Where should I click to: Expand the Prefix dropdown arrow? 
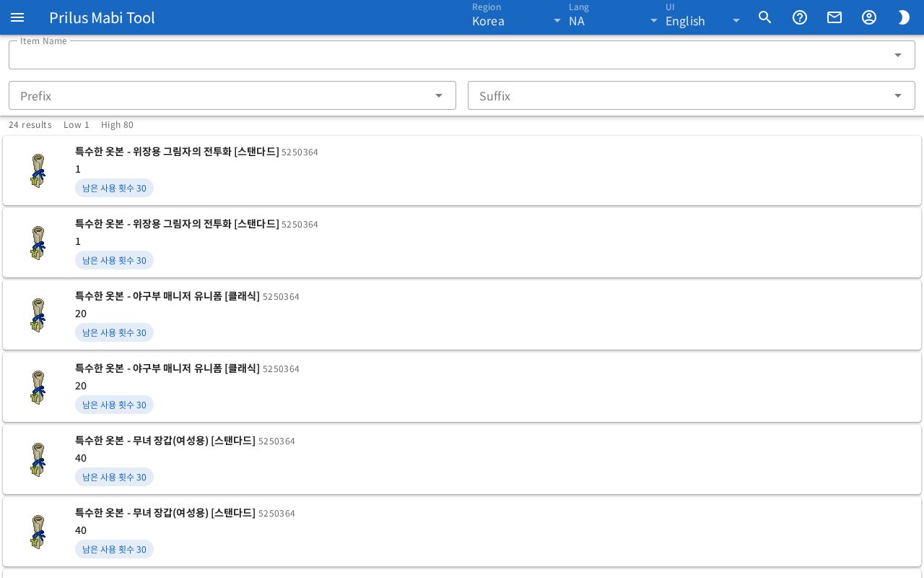tap(439, 95)
